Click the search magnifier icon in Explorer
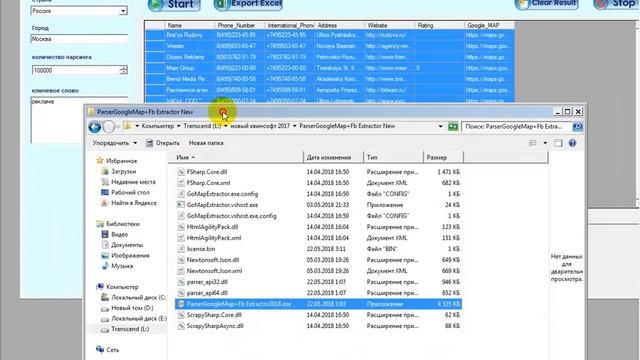Image resolution: width=640 pixels, height=360 pixels. pos(577,127)
